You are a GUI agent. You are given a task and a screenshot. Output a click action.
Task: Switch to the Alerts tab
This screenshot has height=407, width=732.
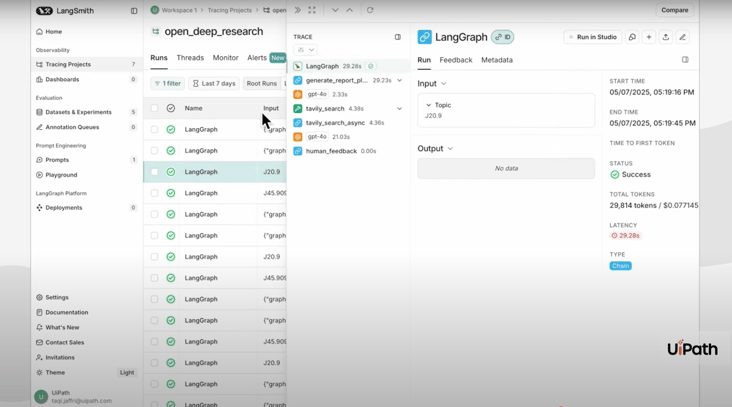click(257, 57)
